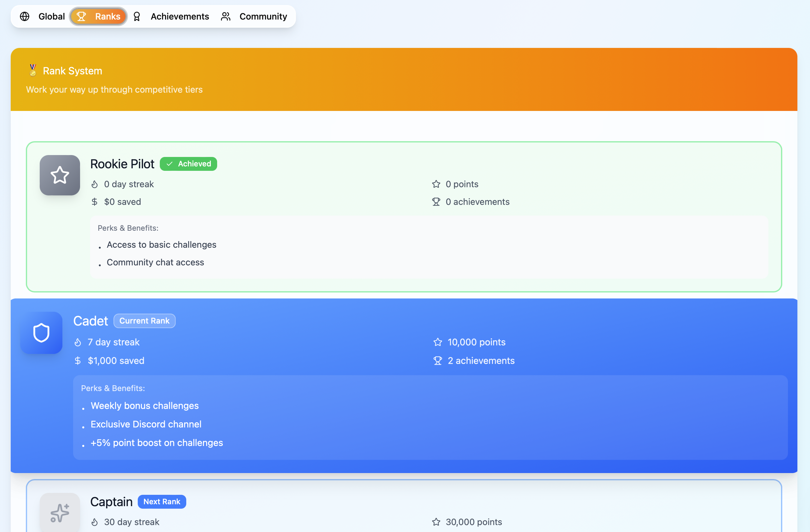The width and height of the screenshot is (810, 532).
Task: Click the star icon beside 30,000 points
Action: coord(436,522)
